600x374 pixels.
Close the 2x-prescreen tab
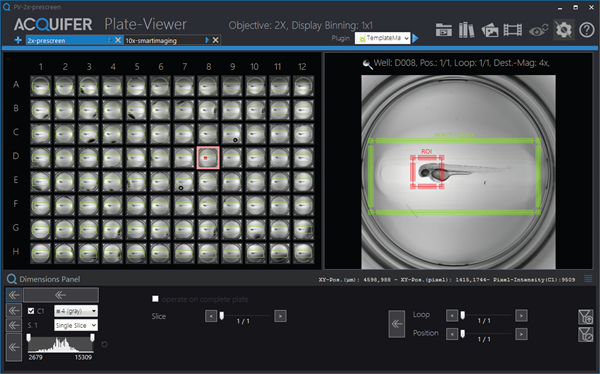(x=118, y=40)
